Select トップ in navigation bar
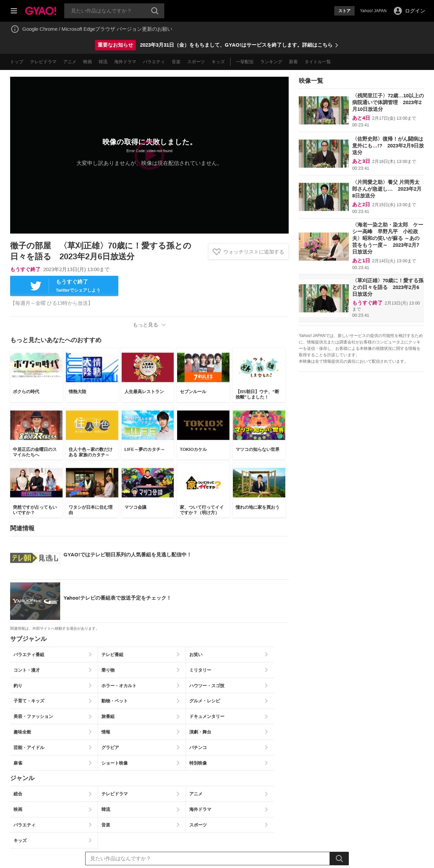The height and width of the screenshot is (868, 434). pyautogui.click(x=17, y=62)
